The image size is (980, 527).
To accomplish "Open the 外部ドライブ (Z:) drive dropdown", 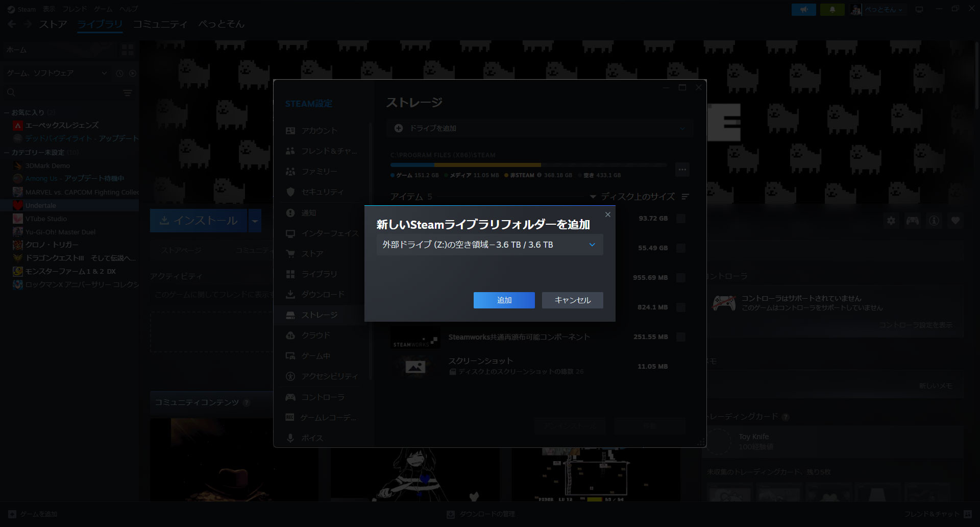I will click(489, 245).
